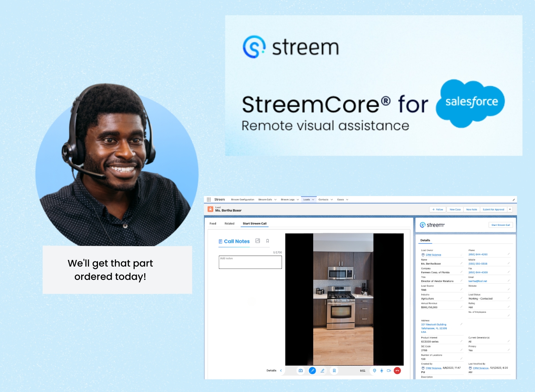Expand the Leads tab dropdown arrow
Screen dimensions: 535x392
(x=313, y=200)
